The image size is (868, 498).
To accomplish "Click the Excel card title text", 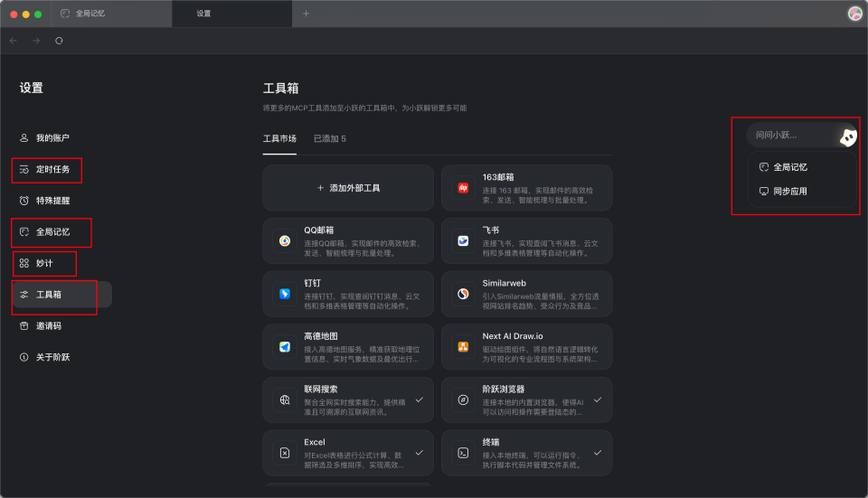I will tap(315, 442).
